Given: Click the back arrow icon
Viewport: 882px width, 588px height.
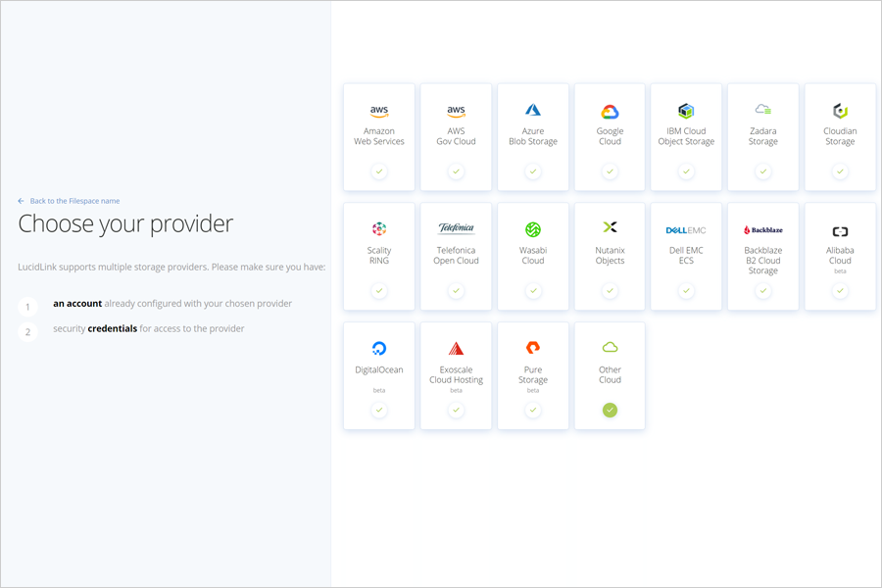Looking at the screenshot, I should (x=21, y=201).
